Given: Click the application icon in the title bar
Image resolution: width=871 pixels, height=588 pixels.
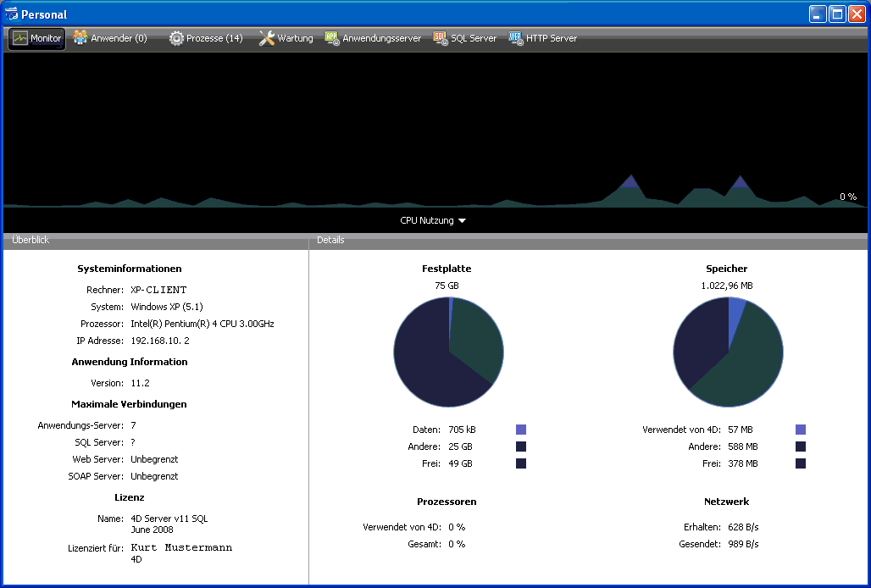Looking at the screenshot, I should [x=11, y=14].
